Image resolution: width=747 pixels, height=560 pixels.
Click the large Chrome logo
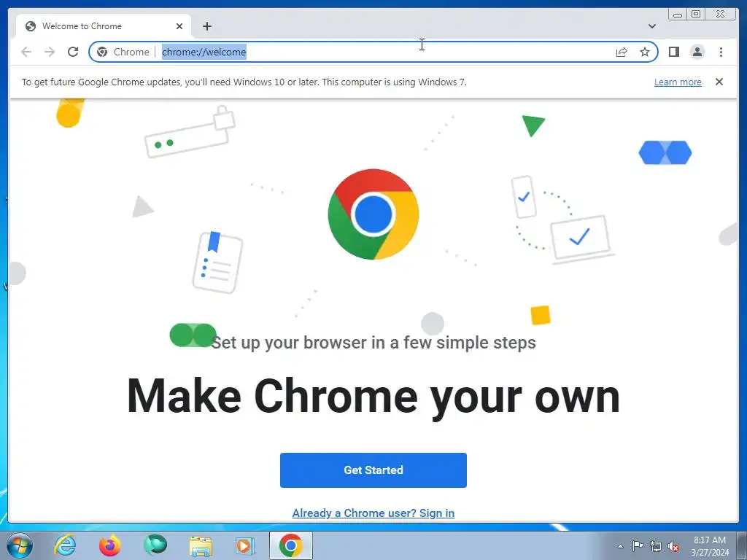(373, 214)
